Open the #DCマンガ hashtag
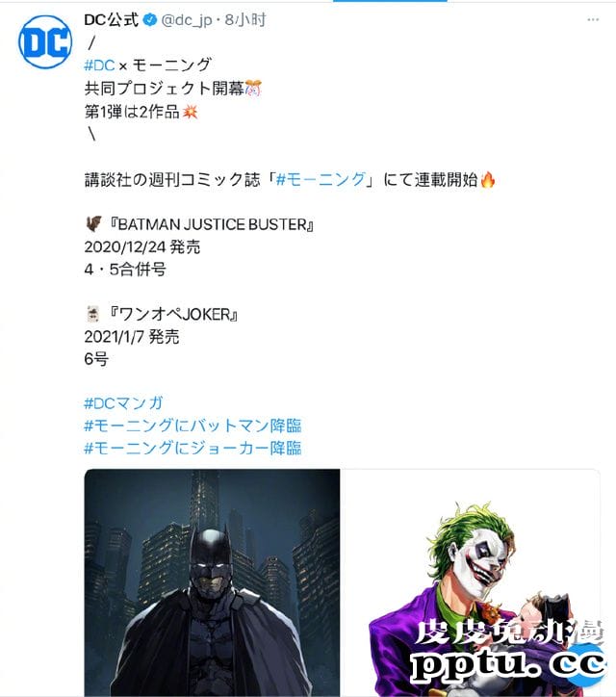This screenshot has height=697, width=616. coord(123,403)
